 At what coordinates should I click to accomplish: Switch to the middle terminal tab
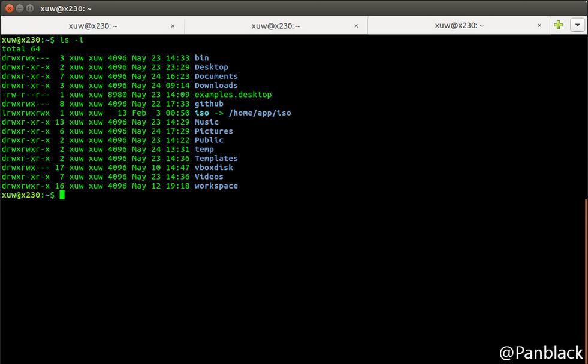[x=275, y=26]
